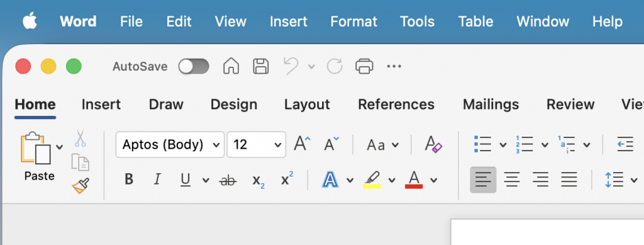This screenshot has height=245, width=644.
Task: Apply superscript formatting
Action: [287, 179]
